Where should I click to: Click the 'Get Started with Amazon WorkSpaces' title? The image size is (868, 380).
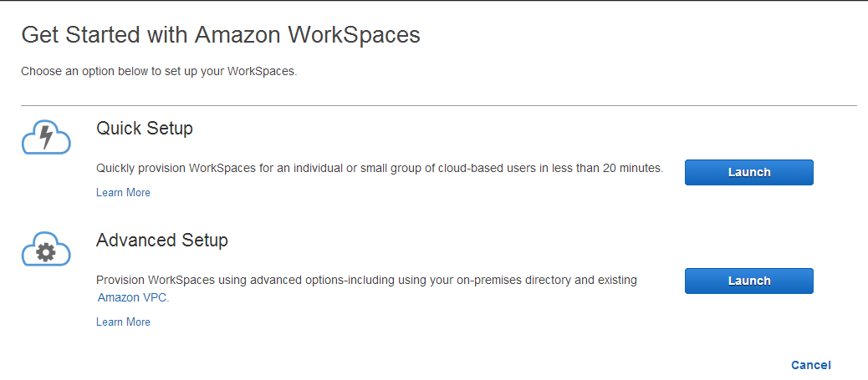point(220,35)
